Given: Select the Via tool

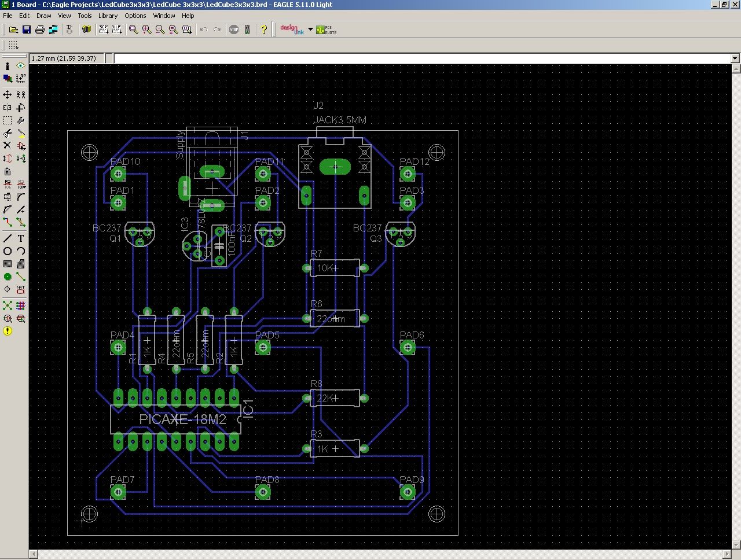Looking at the screenshot, I should click(x=8, y=277).
